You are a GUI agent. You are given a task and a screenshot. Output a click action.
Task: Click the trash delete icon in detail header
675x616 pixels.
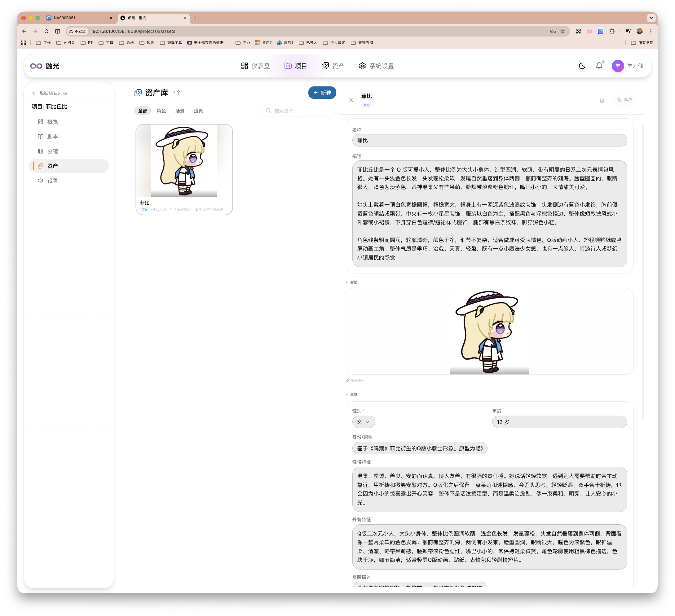point(602,100)
